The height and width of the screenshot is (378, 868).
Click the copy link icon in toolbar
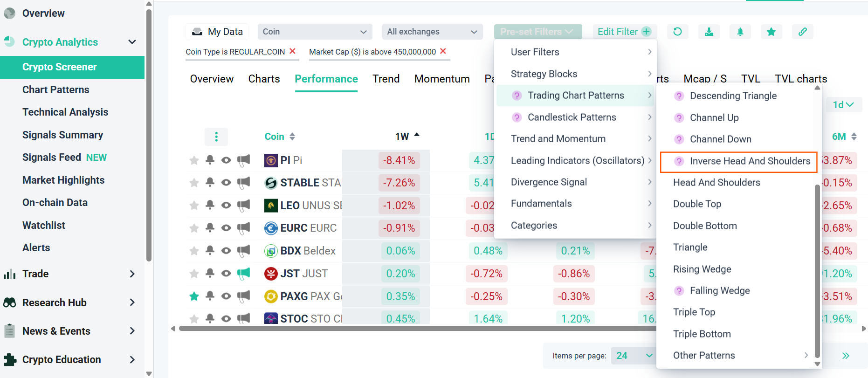tap(802, 32)
